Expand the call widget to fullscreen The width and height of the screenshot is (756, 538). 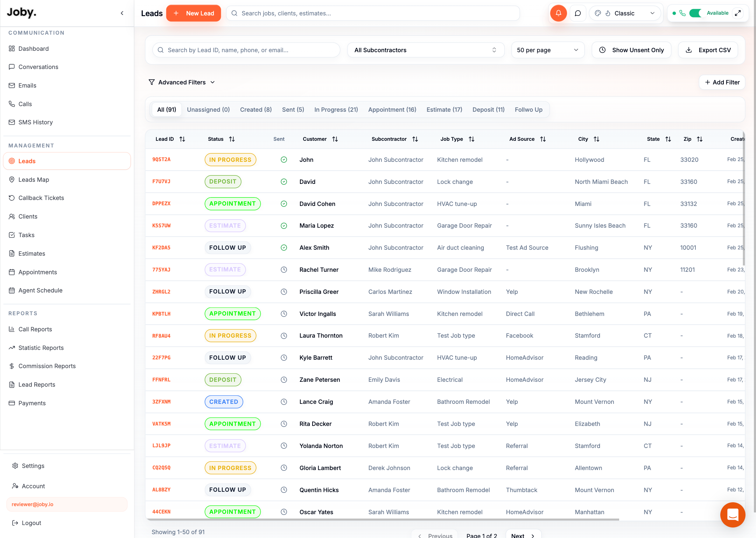pos(738,13)
